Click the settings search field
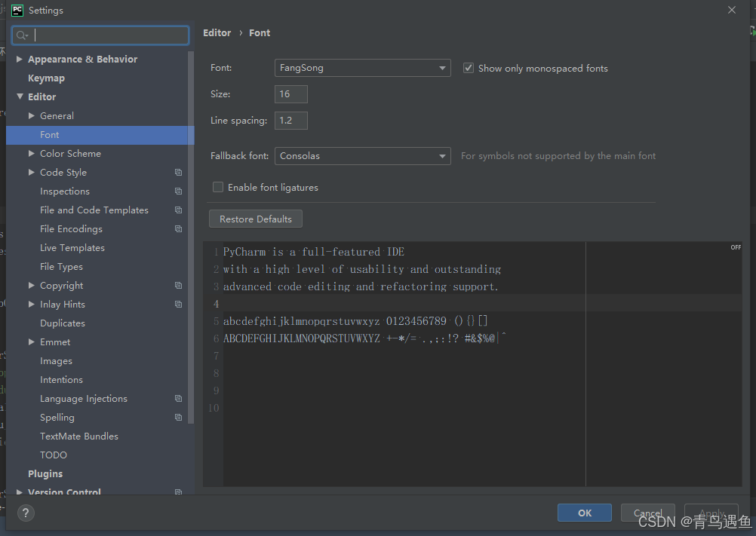This screenshot has height=536, width=756. (100, 35)
